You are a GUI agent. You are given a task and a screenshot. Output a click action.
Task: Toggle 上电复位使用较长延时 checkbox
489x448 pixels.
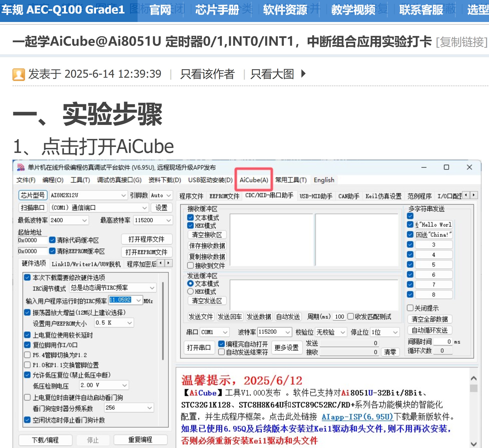(x=27, y=335)
